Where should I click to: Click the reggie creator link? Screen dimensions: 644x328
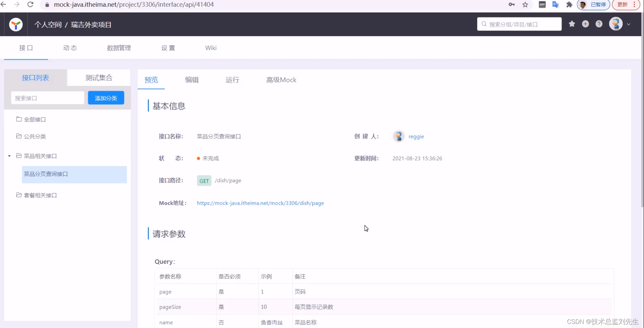click(x=416, y=137)
